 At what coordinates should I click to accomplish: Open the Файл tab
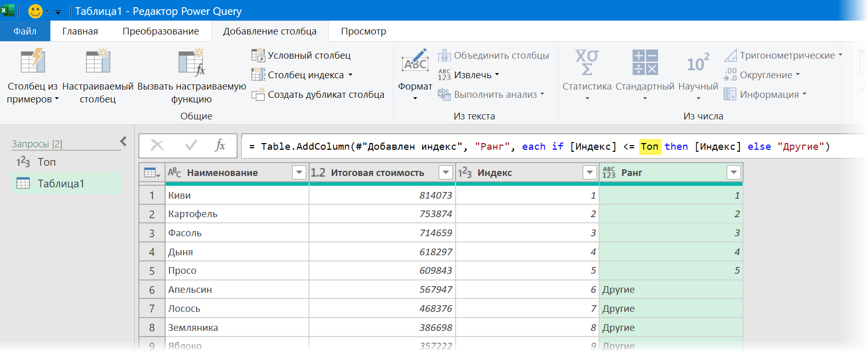click(x=25, y=31)
